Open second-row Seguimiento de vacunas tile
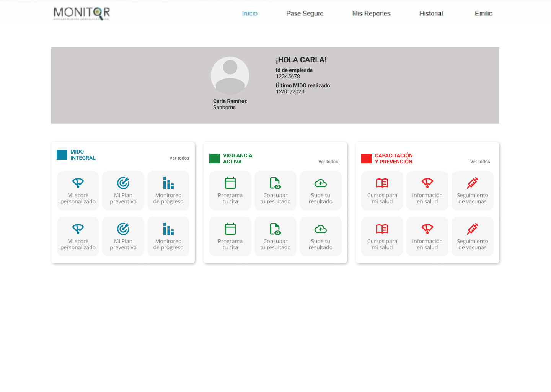 473,237
